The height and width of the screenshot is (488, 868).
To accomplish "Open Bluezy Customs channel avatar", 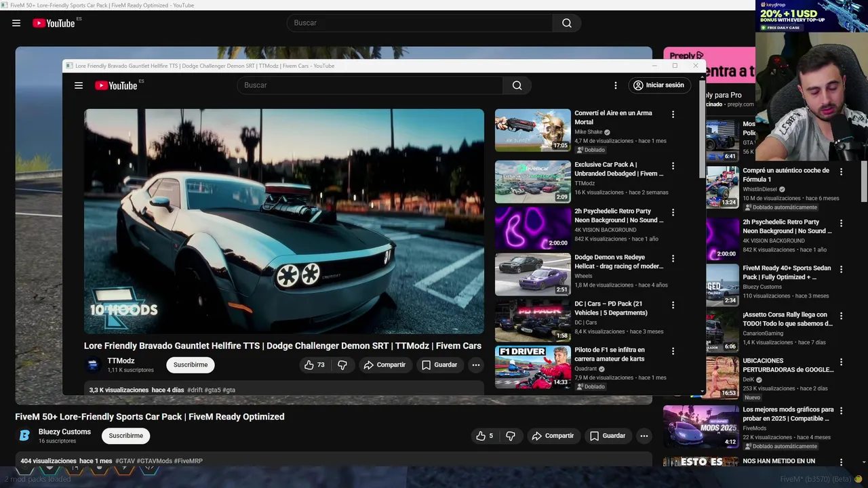I will 24,436.
